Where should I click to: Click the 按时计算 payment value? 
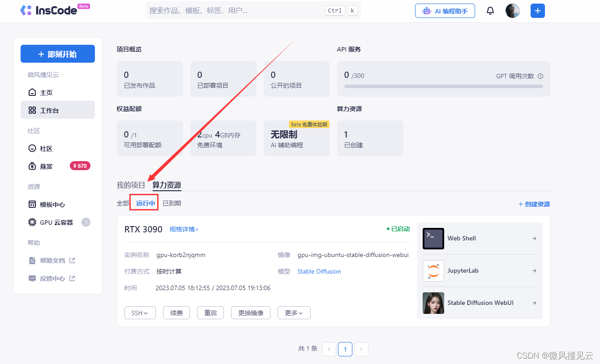169,271
